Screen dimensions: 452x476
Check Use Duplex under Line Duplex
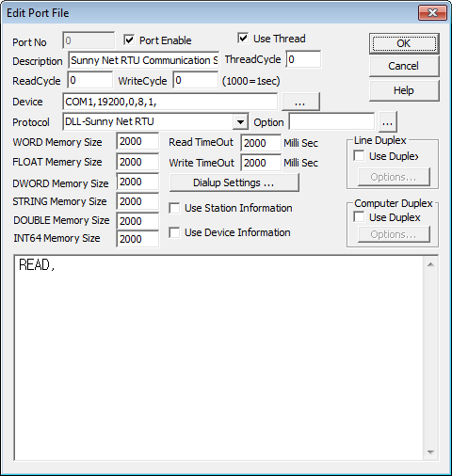pos(359,156)
